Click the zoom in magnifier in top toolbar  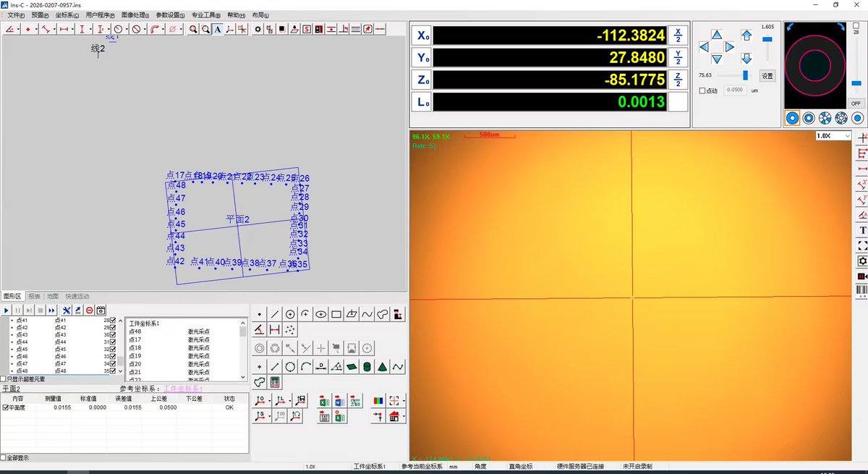193,29
